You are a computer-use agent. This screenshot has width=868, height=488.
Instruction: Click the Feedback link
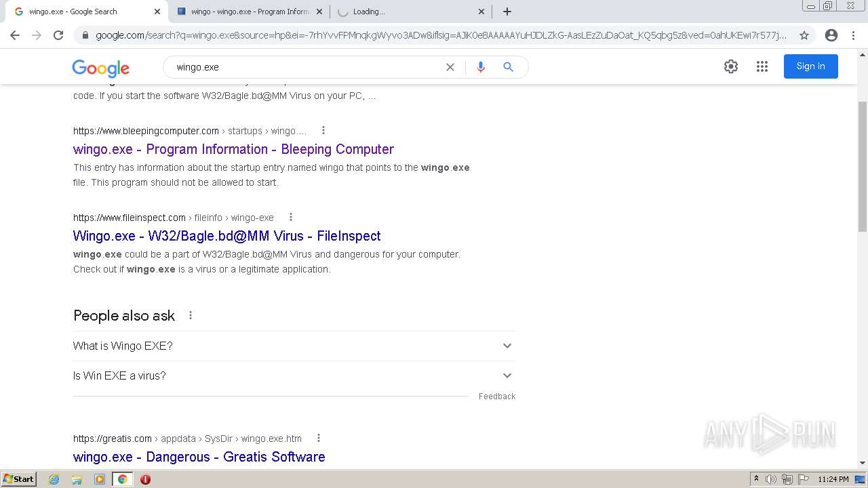point(497,396)
